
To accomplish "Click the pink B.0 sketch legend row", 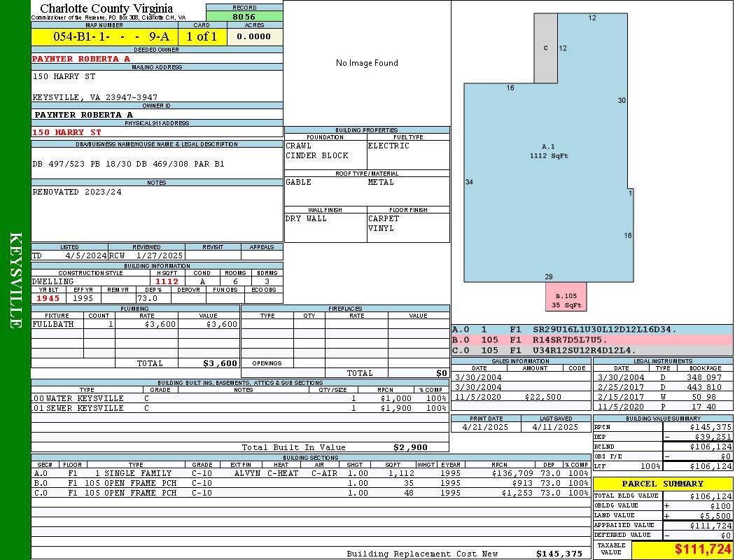I will coord(591,339).
